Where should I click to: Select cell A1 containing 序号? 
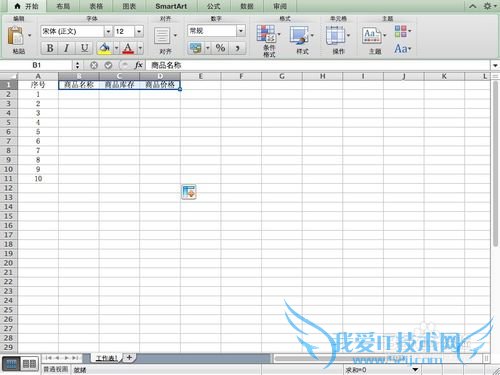[x=38, y=85]
